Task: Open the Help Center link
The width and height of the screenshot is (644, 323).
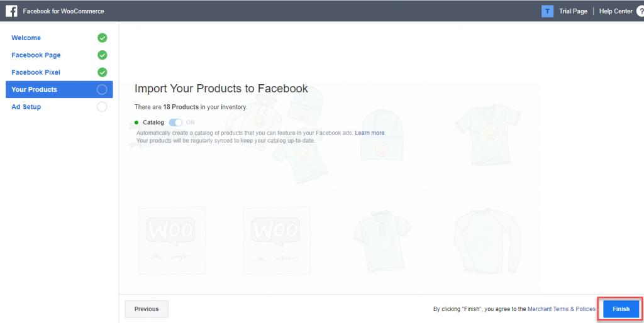Action: pos(616,11)
